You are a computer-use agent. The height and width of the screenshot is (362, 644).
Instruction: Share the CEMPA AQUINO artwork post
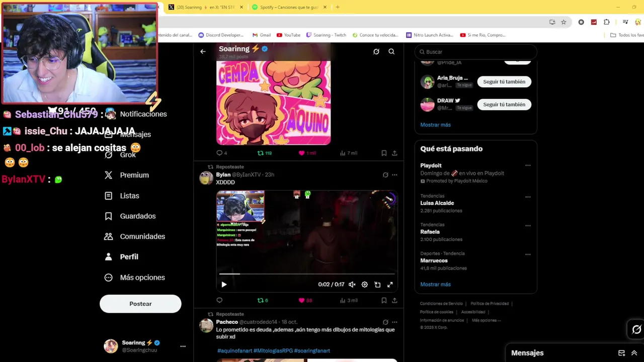pos(394,153)
